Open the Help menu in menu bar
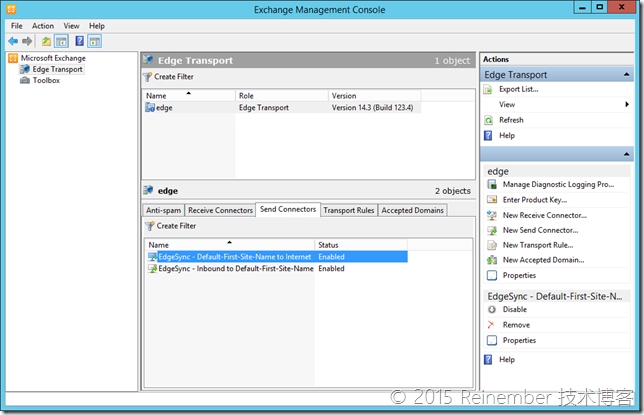The image size is (644, 415). tap(97, 26)
